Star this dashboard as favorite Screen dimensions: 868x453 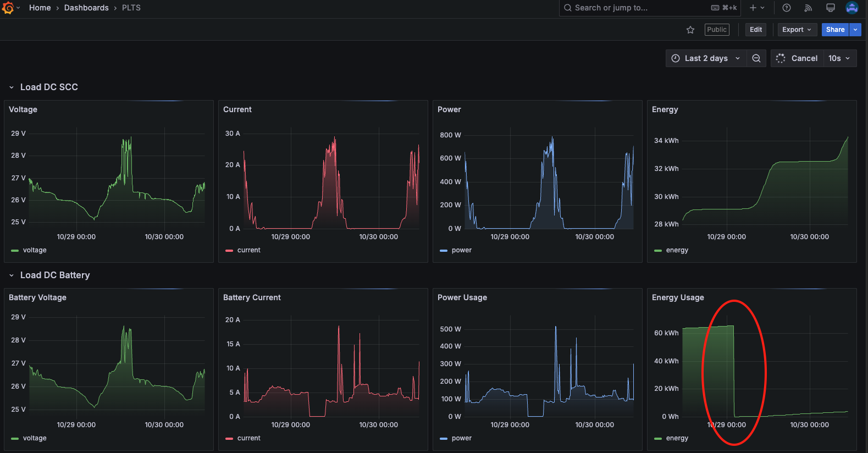(690, 30)
